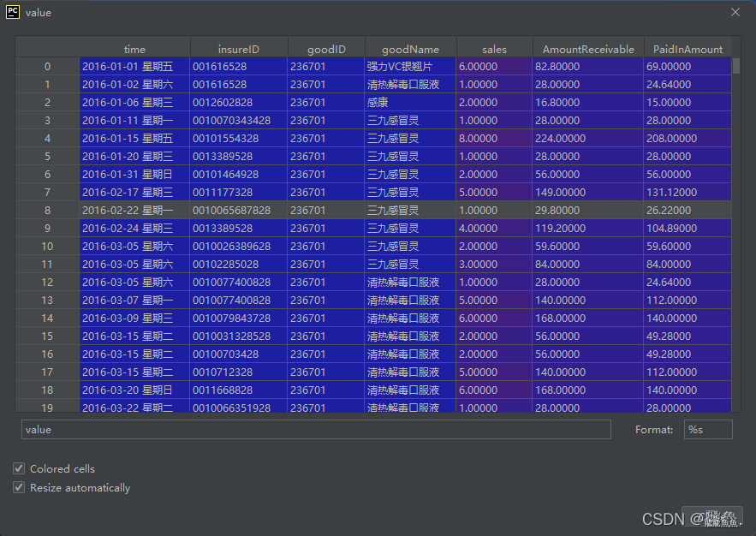Select sales cell 4.00000

494,229
